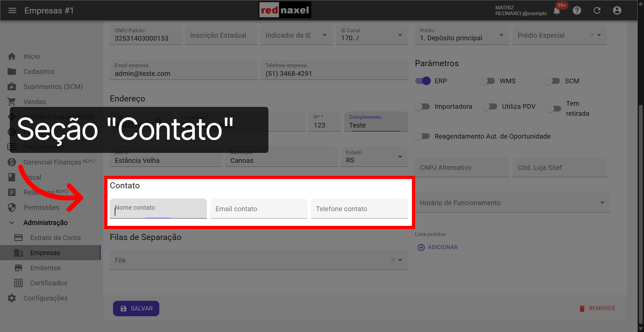Viewport: 644px width, 332px height.
Task: Click the notifications bell with 99+ badge
Action: point(556,10)
